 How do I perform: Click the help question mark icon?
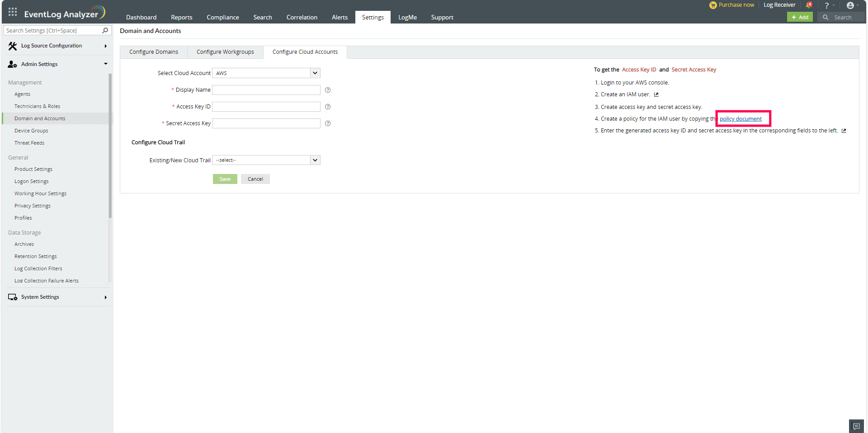827,5
